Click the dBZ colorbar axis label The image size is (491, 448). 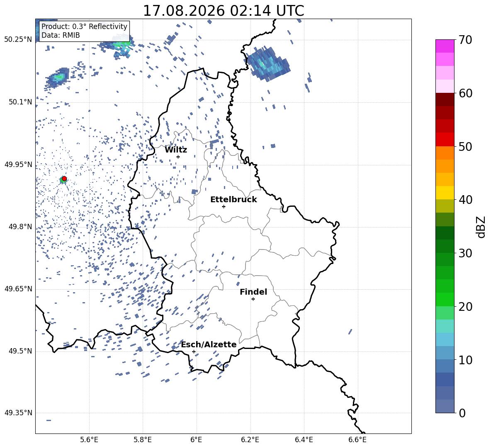coord(481,227)
